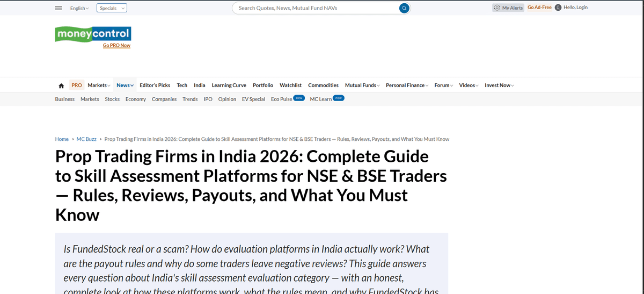Open EV Special sub-navigation link
Image resolution: width=644 pixels, height=294 pixels.
coord(253,99)
